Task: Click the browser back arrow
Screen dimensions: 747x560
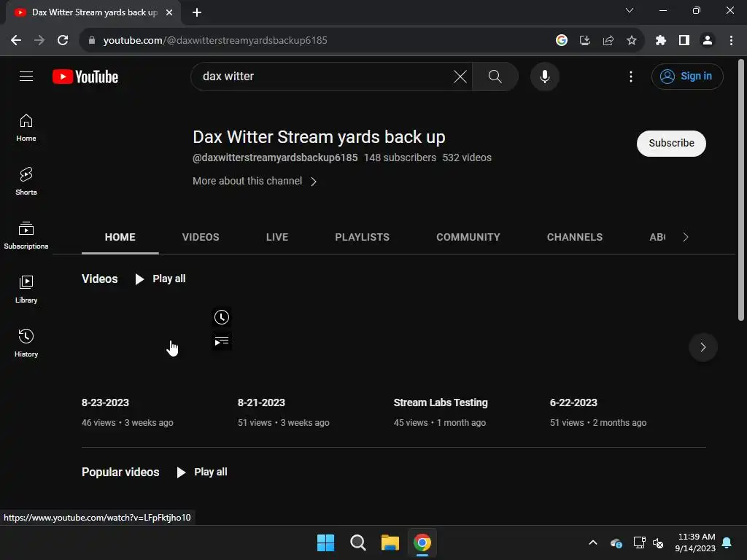Action: (x=16, y=41)
